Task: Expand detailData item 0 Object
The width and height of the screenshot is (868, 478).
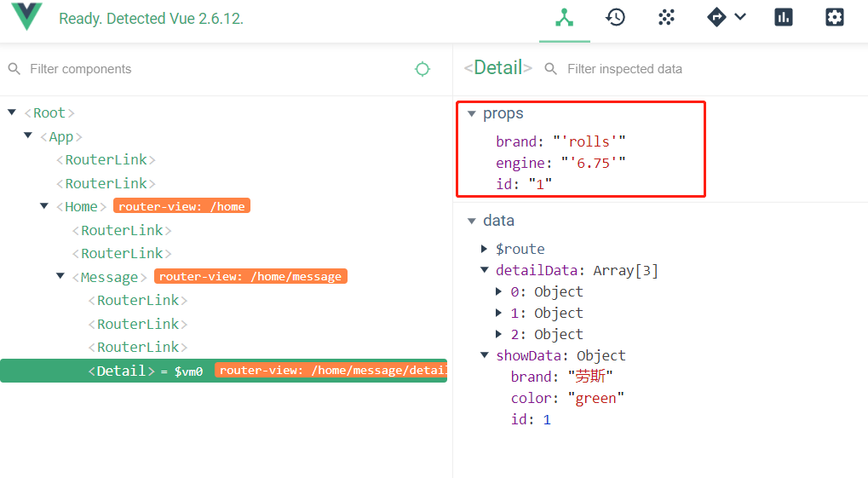Action: point(499,291)
